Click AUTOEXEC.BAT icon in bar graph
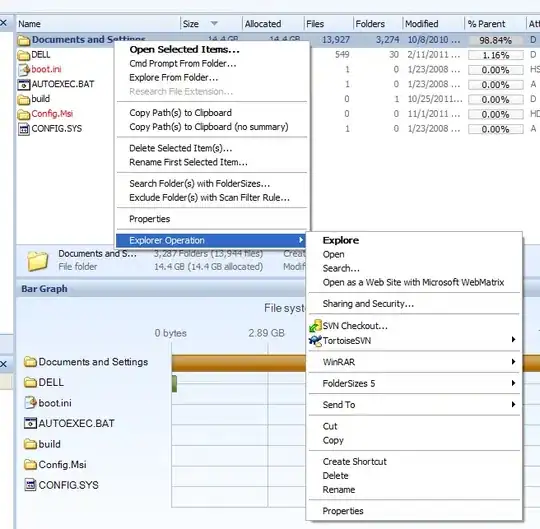540x529 pixels. coord(31,423)
